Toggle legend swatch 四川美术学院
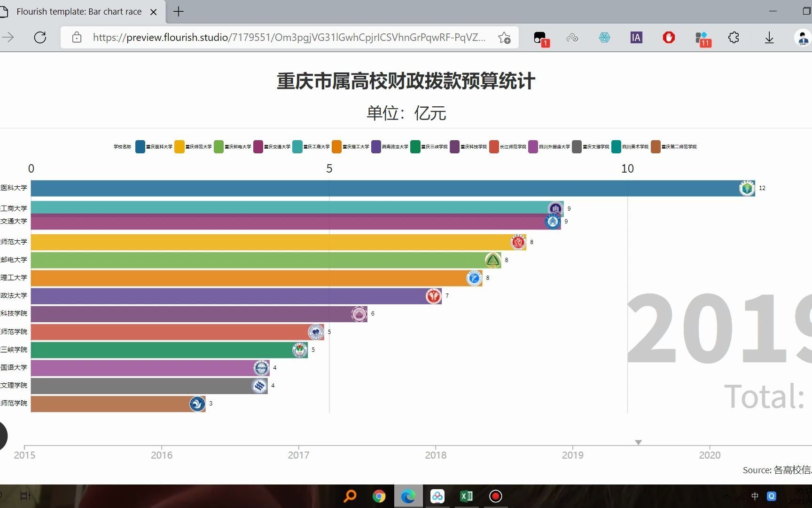This screenshot has height=508, width=812. tap(616, 147)
